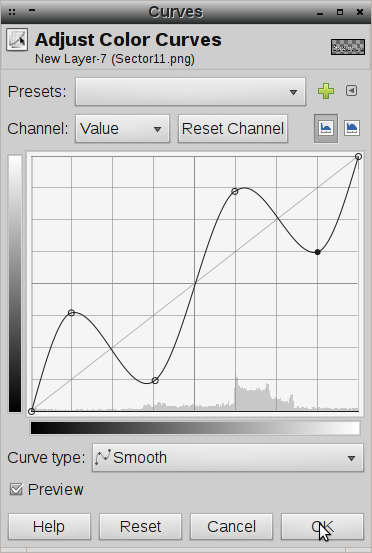Click the 'Adjust Color Curves' heading
Image resolution: width=372 pixels, height=553 pixels.
click(x=128, y=40)
